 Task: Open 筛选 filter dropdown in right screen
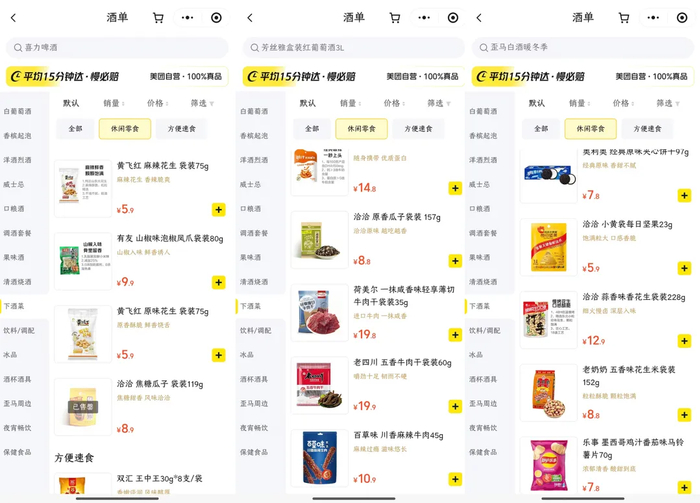[x=668, y=103]
